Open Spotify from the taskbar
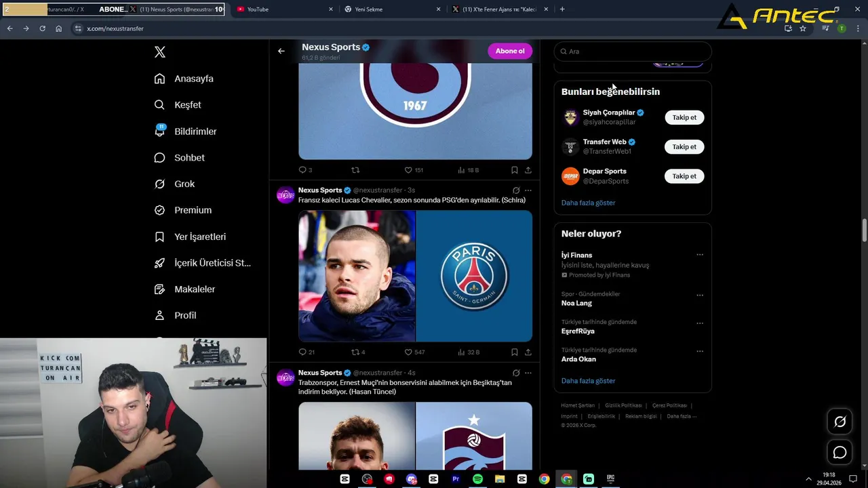868x488 pixels. 477,479
